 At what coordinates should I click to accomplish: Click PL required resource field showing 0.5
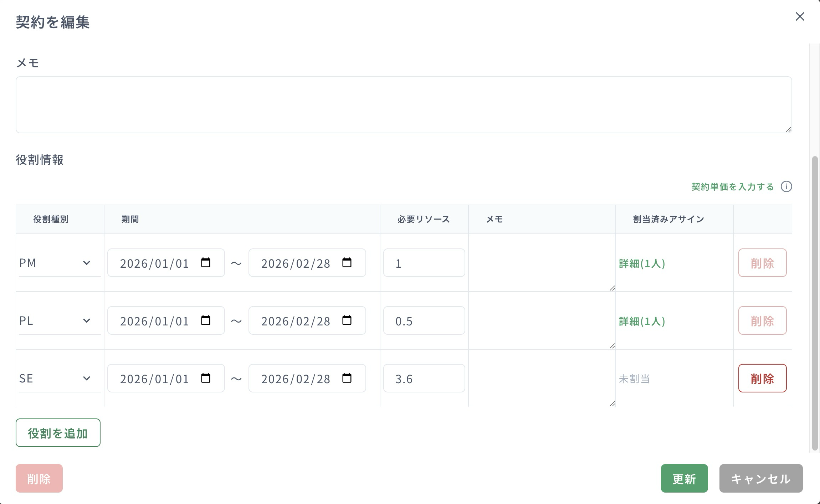click(424, 320)
